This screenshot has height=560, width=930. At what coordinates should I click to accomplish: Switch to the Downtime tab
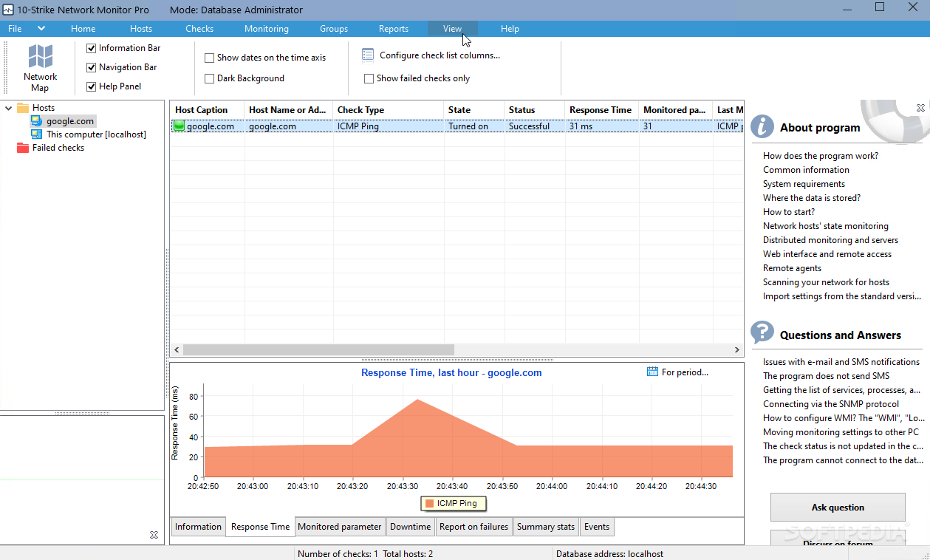(x=410, y=527)
